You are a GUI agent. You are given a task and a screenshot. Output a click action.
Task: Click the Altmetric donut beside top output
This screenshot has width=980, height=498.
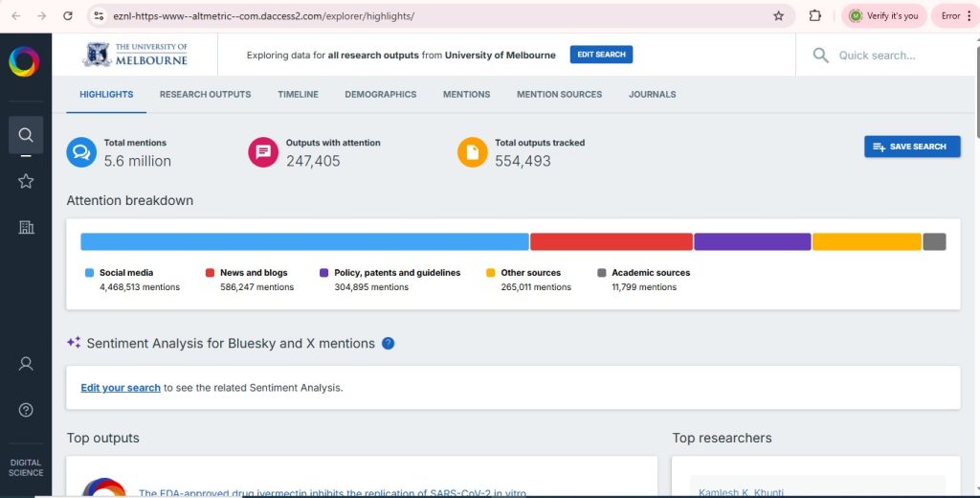click(103, 488)
